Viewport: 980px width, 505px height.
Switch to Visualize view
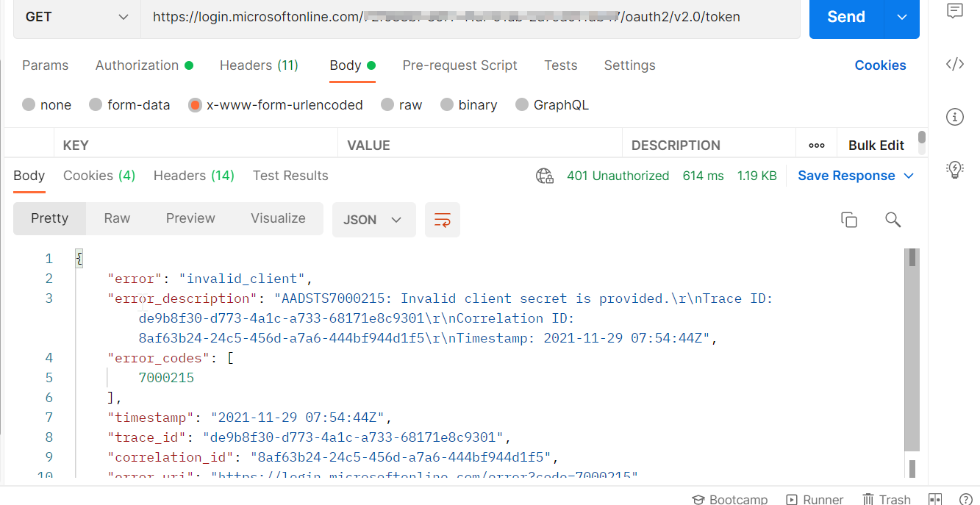click(x=278, y=218)
